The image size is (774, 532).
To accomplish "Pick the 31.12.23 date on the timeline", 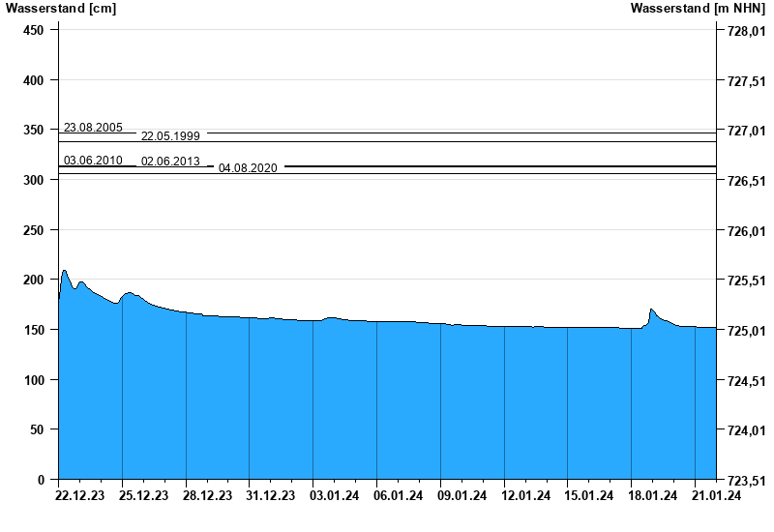I will click(x=270, y=496).
